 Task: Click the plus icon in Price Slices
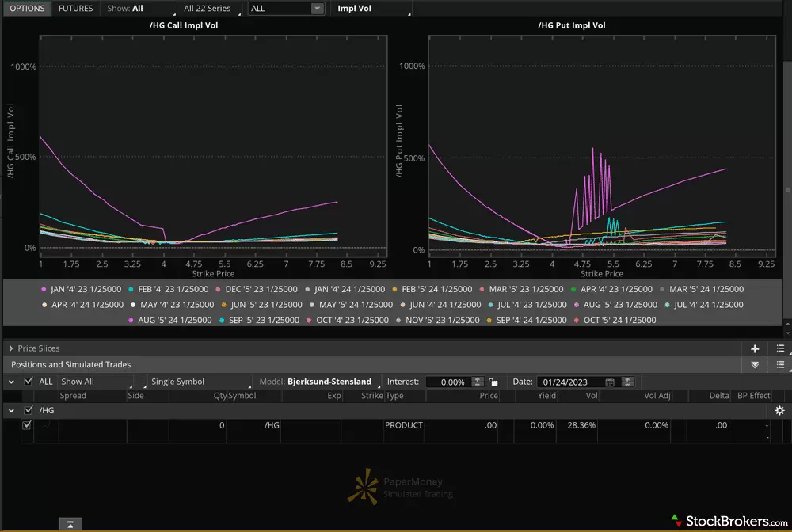[755, 348]
